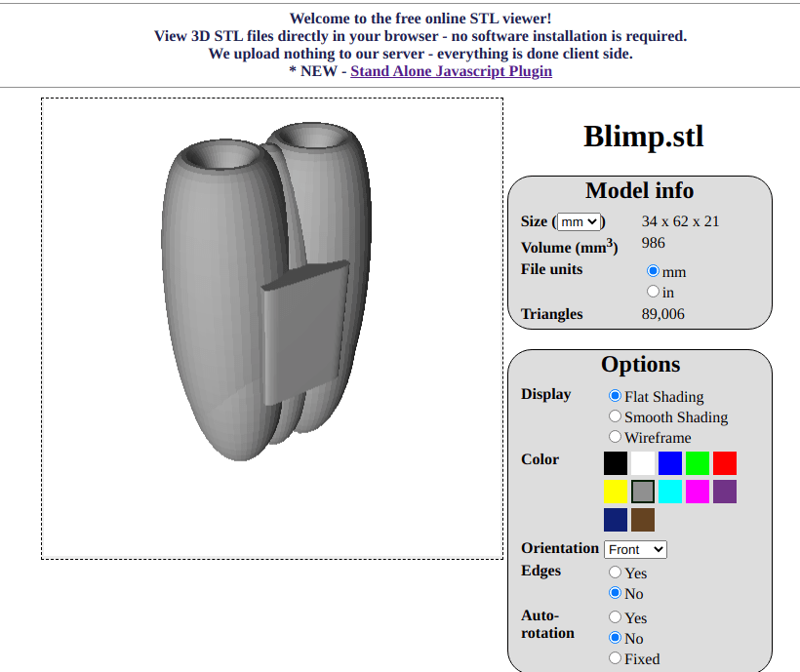
Task: Enable Smooth Shading display
Action: [616, 416]
